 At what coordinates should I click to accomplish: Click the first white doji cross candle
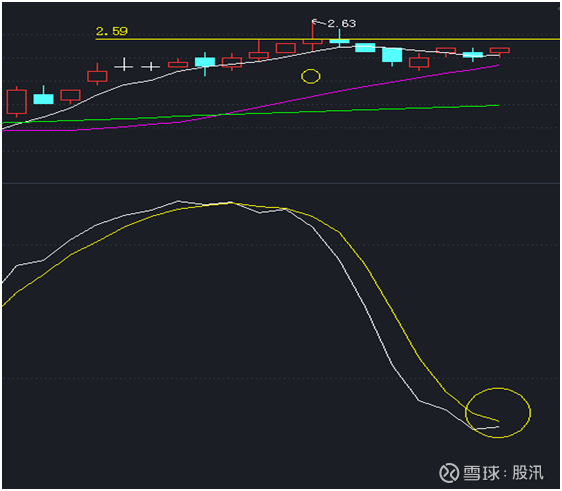[x=124, y=66]
